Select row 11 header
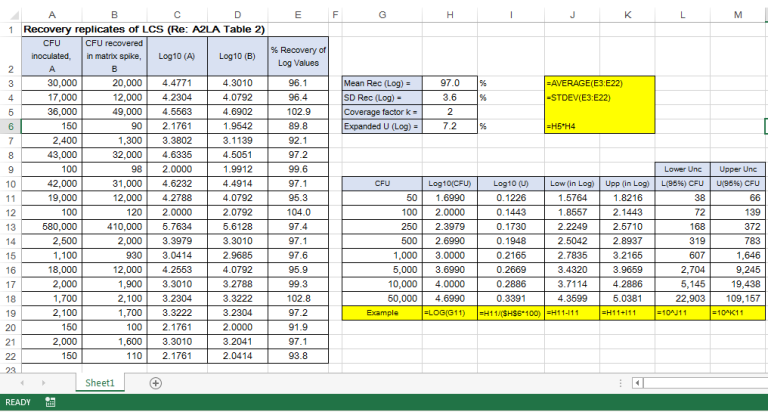Screen dimensions: 768x412 [10, 200]
